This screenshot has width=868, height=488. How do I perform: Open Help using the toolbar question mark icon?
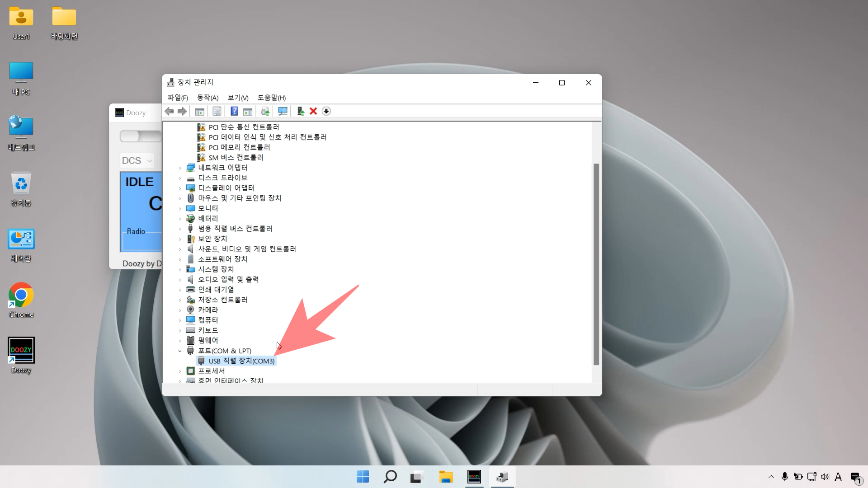pyautogui.click(x=234, y=111)
